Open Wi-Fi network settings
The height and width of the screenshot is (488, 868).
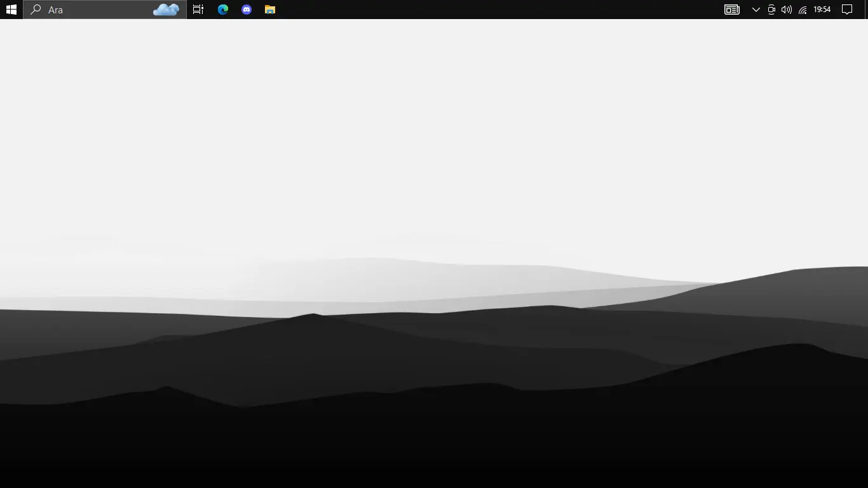(803, 10)
